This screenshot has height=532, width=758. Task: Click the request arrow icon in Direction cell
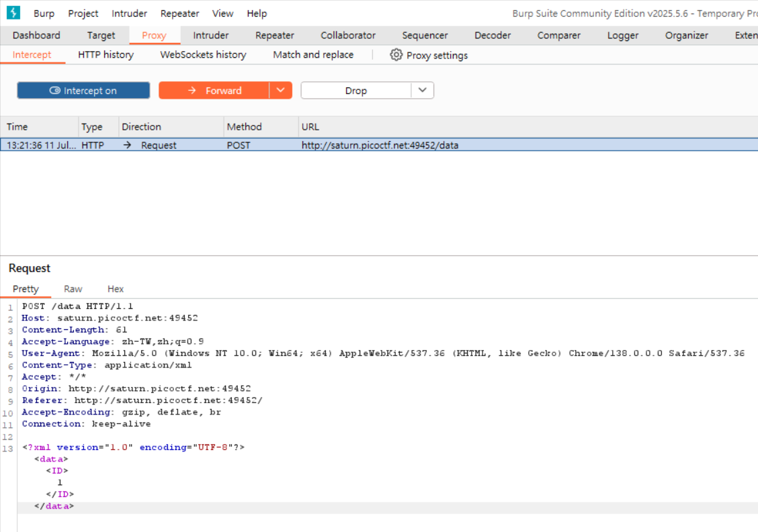(127, 145)
